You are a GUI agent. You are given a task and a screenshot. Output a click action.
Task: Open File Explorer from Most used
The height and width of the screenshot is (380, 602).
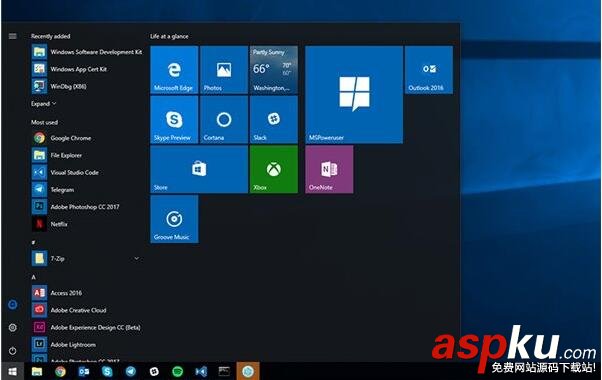pos(86,155)
